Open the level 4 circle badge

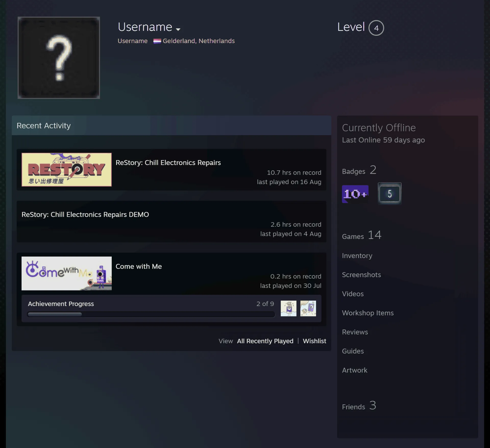pos(376,28)
